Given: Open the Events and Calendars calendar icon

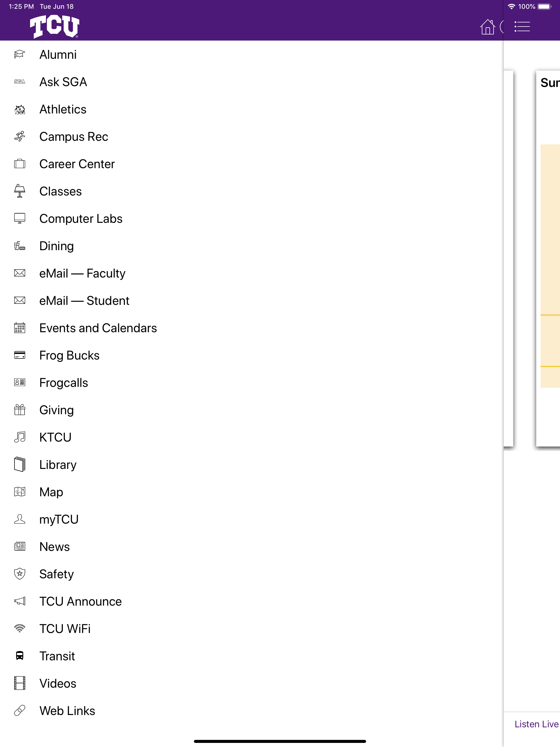Looking at the screenshot, I should [19, 328].
